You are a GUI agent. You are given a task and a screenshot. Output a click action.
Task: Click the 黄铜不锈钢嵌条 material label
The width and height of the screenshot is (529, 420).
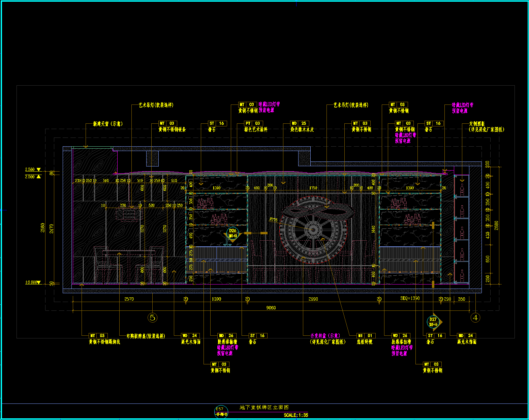click(172, 129)
